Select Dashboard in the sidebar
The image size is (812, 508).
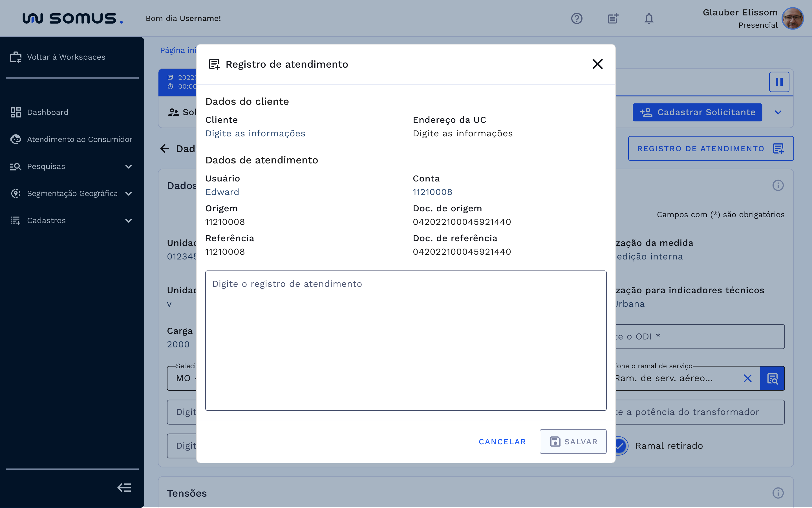[x=47, y=112]
